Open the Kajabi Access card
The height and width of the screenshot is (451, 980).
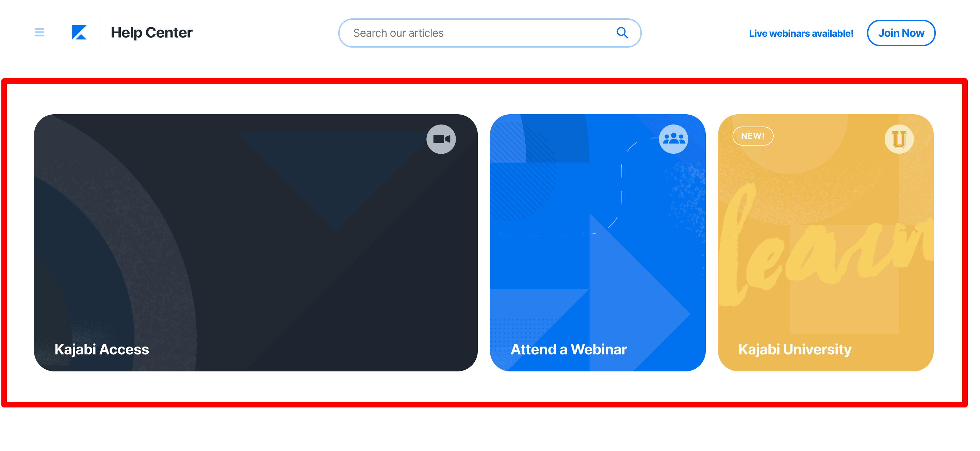(256, 243)
